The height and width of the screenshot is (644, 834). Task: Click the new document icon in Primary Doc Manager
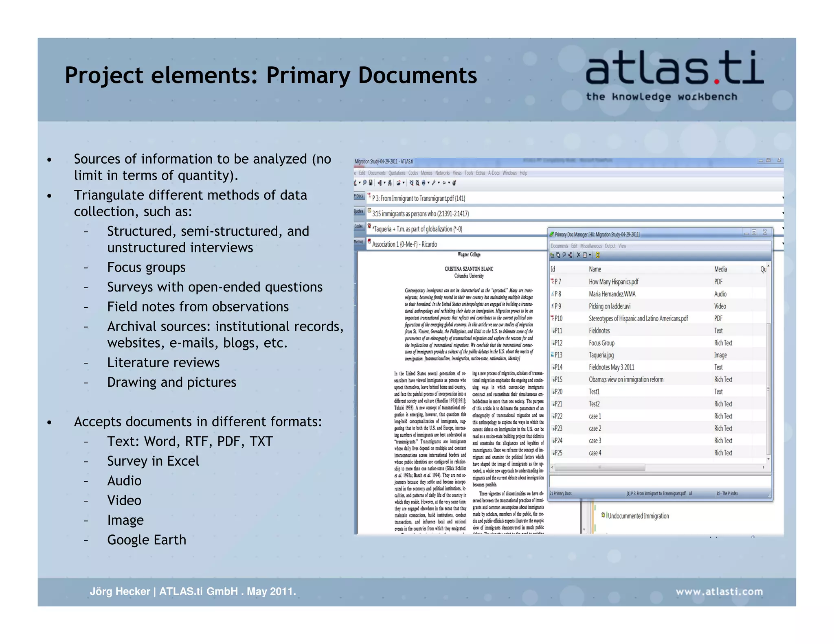(552, 255)
